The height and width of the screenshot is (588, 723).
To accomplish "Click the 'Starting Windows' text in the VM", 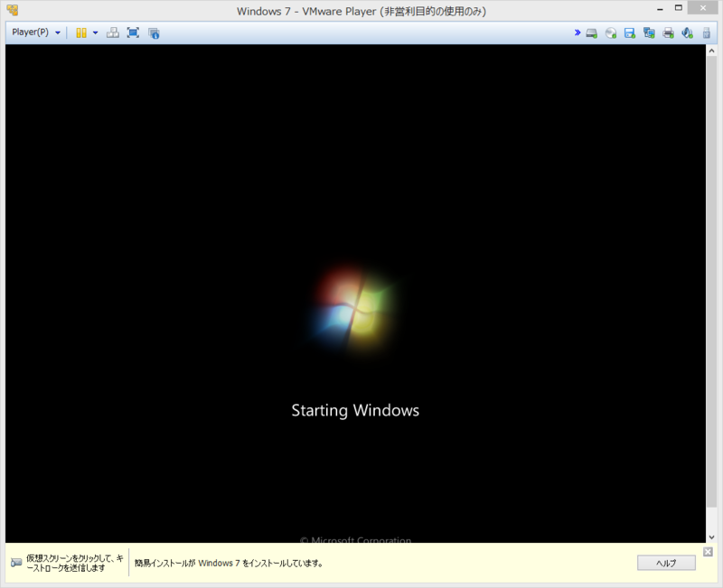I will pyautogui.click(x=355, y=410).
